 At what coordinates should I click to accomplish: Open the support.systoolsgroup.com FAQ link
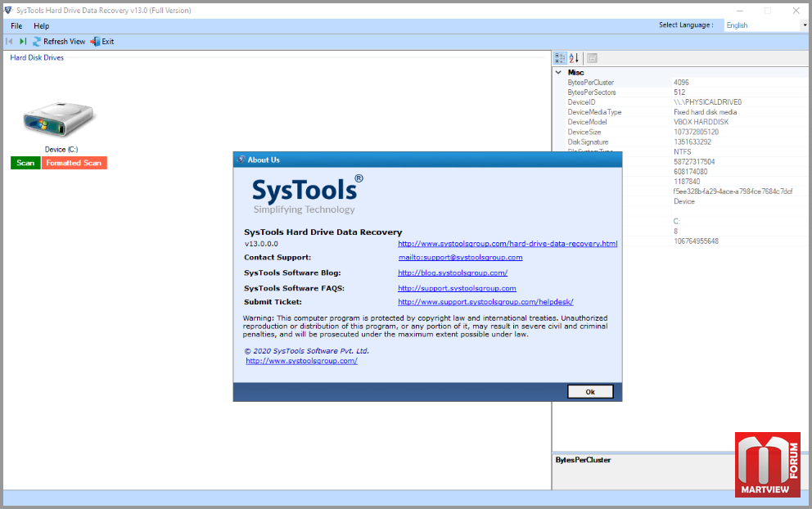click(x=457, y=288)
